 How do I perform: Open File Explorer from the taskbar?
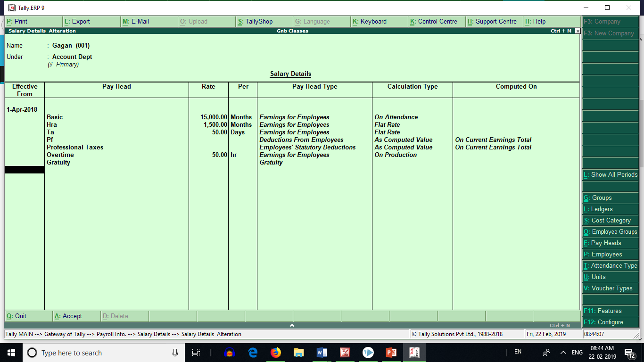point(299,352)
